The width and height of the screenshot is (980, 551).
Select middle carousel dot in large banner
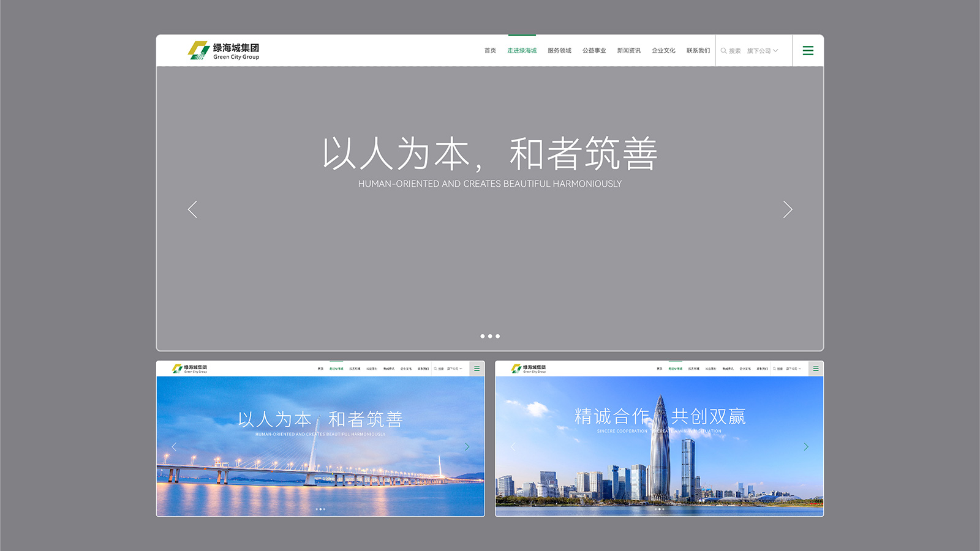coord(490,336)
